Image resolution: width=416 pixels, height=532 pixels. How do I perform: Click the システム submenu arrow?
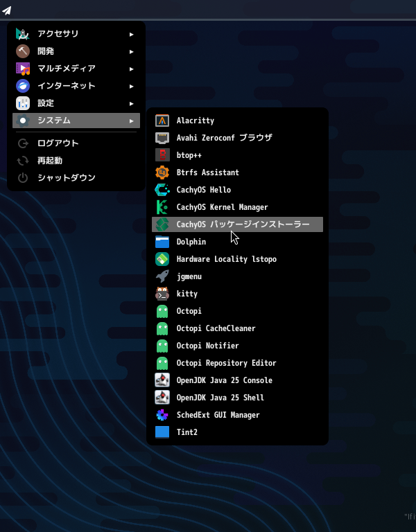(x=132, y=121)
